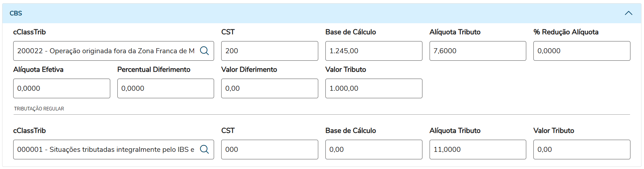Edit Alíquota Tributo value 11,0000
The height and width of the screenshot is (169, 644).
click(477, 149)
